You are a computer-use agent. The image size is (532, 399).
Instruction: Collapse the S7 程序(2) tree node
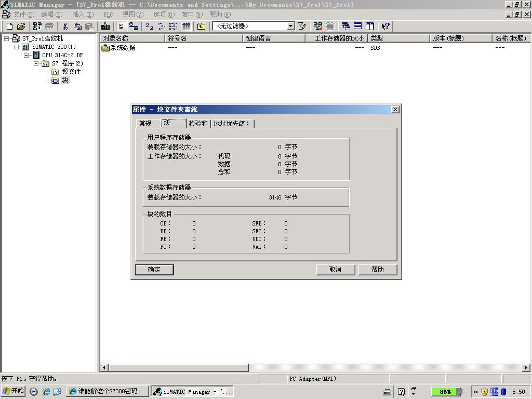[36, 63]
